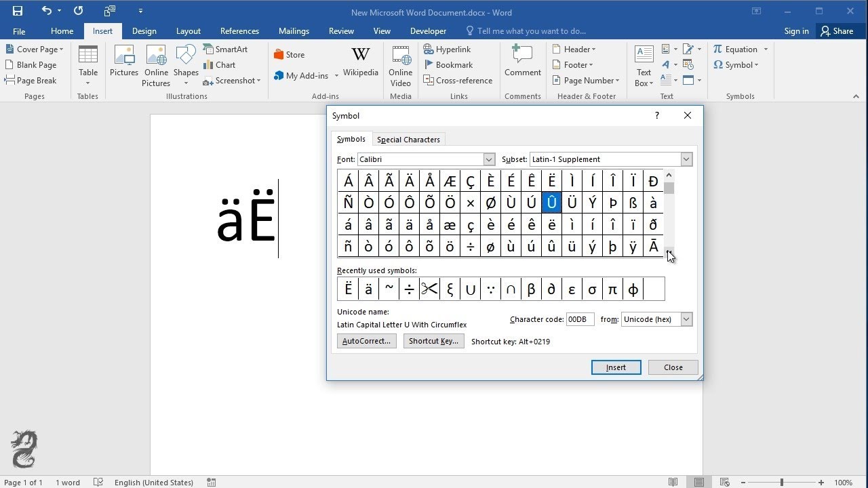Click the zoom slider in status bar
Image resolution: width=868 pixels, height=488 pixels.
pyautogui.click(x=781, y=483)
